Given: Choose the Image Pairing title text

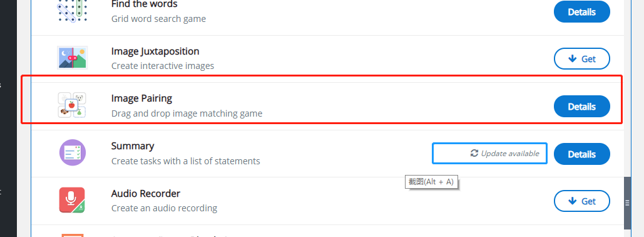Looking at the screenshot, I should click(141, 99).
